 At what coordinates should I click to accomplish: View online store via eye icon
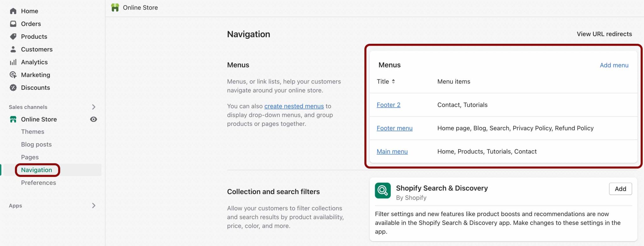93,119
